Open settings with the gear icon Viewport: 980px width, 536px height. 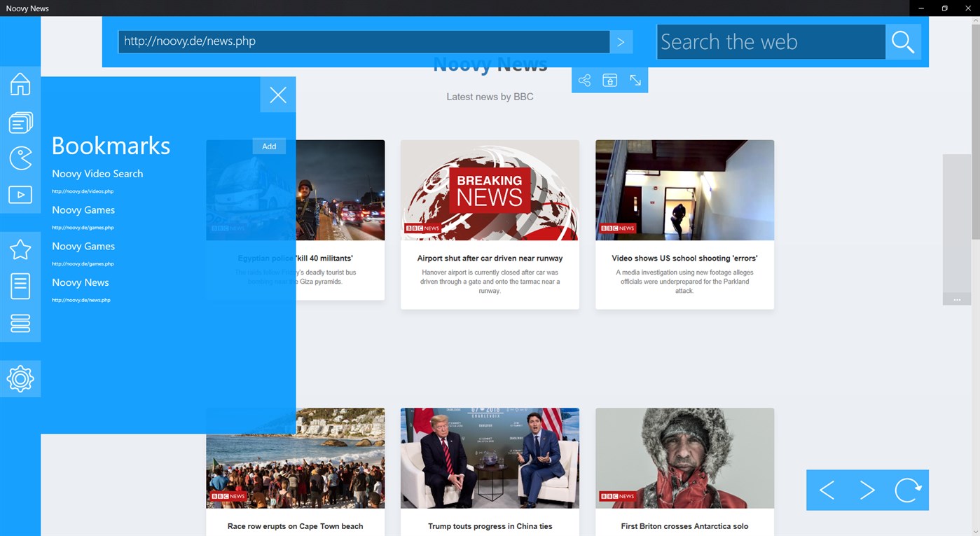click(20, 378)
